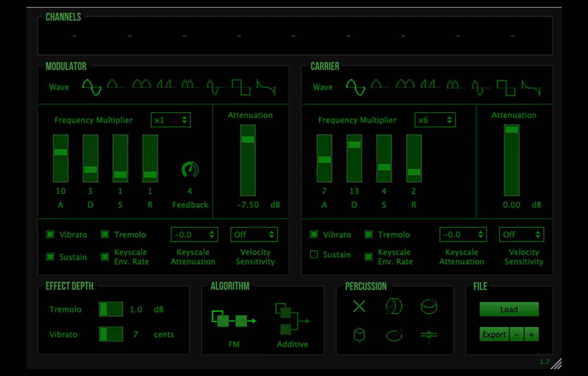Viewport: 588px width, 376px height.
Task: Click the window resize grip corner
Action: tap(556, 363)
